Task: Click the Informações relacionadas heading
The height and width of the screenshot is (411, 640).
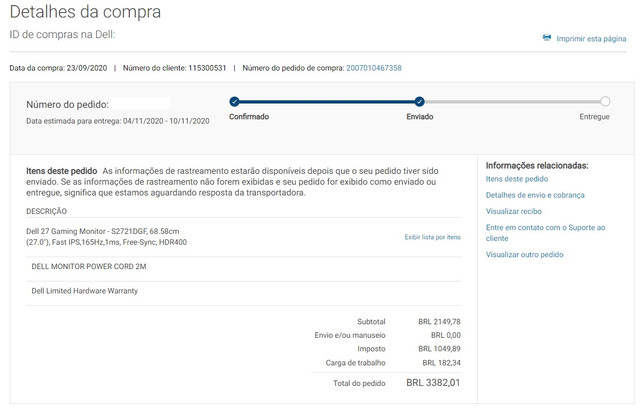Action: tap(537, 166)
